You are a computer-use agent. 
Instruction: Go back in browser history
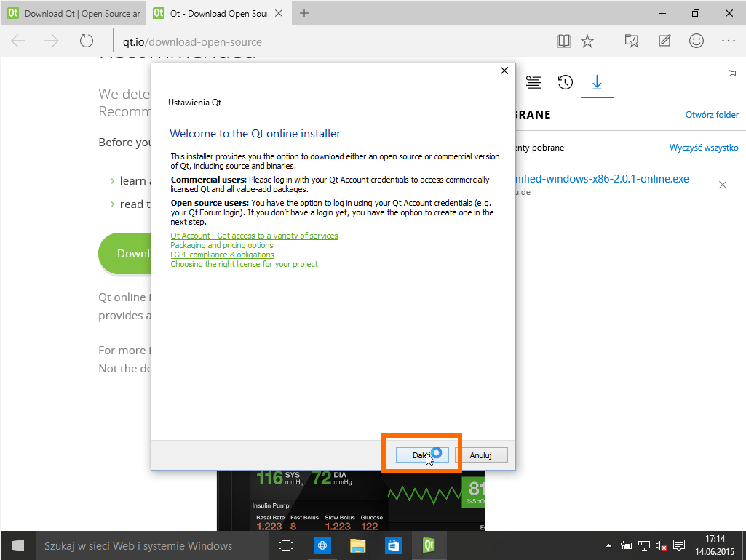[18, 41]
